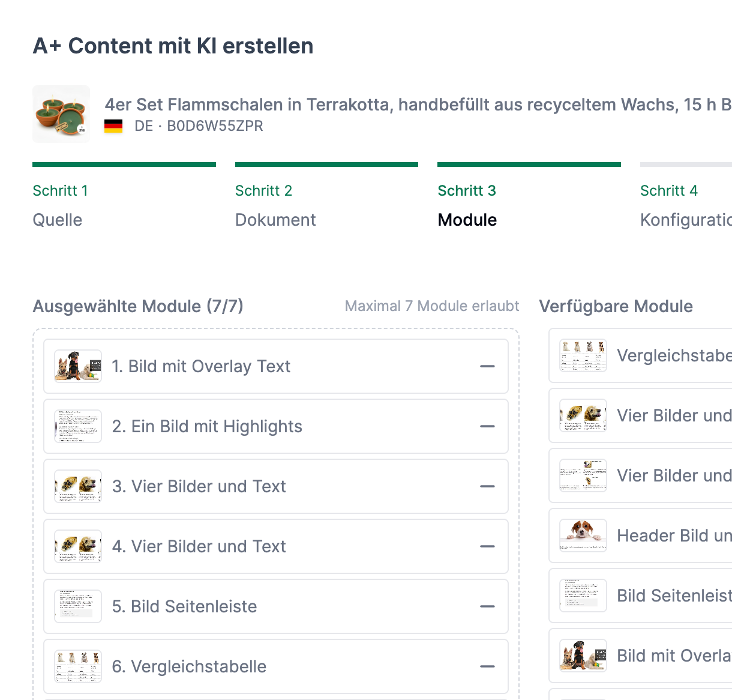Remove module '1. Bild mit Overlay Text'

488,366
